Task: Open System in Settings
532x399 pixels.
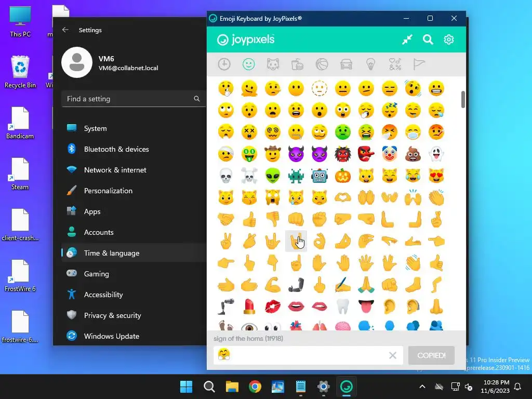Action: point(134,128)
